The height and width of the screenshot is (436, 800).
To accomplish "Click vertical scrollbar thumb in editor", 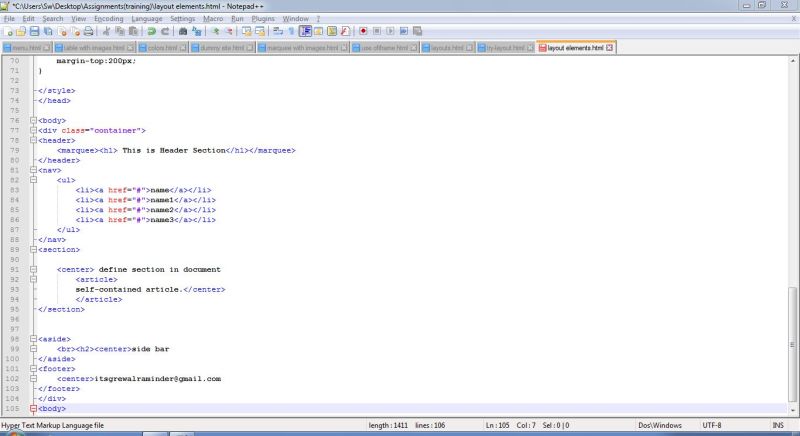I will tap(792, 345).
